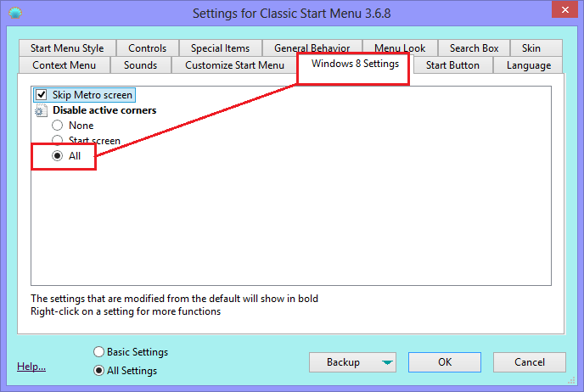Confirm settings with the OK button

point(445,362)
